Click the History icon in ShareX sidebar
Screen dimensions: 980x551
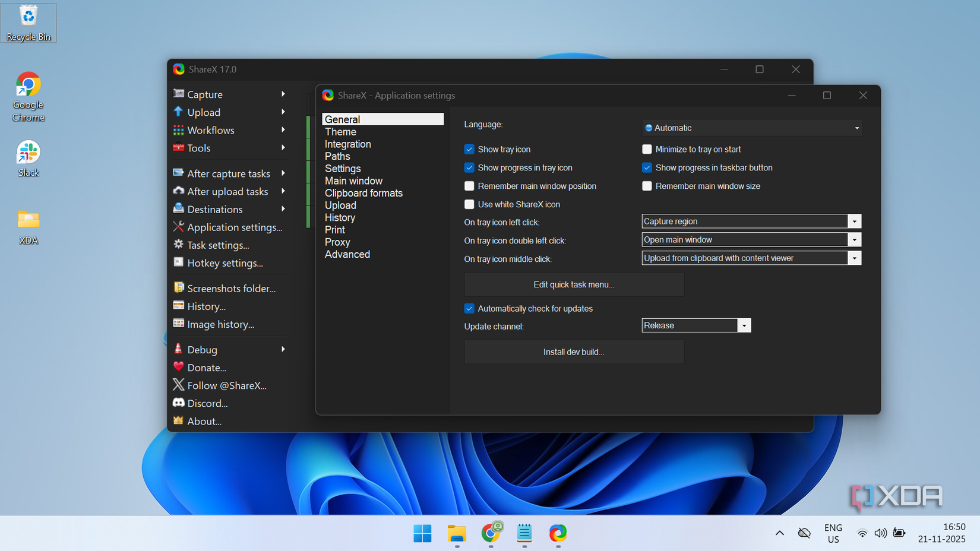click(178, 305)
